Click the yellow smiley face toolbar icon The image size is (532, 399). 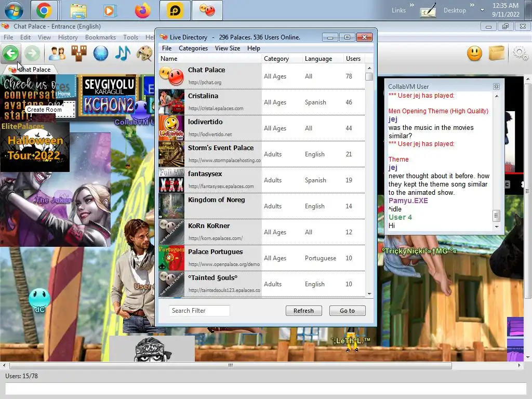click(474, 54)
